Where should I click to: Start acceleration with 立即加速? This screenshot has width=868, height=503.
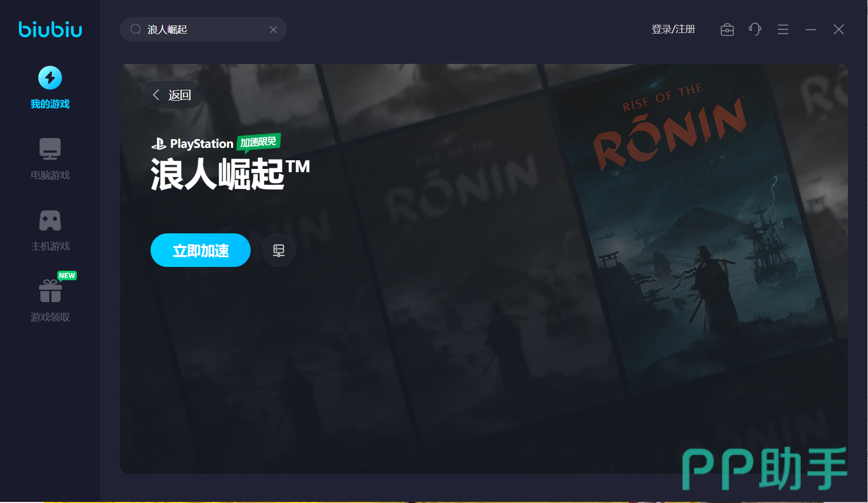click(200, 250)
